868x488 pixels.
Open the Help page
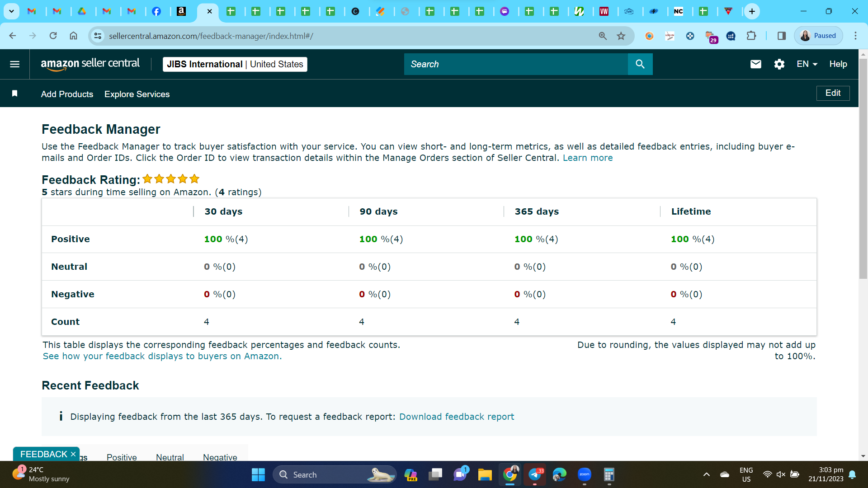click(838, 64)
